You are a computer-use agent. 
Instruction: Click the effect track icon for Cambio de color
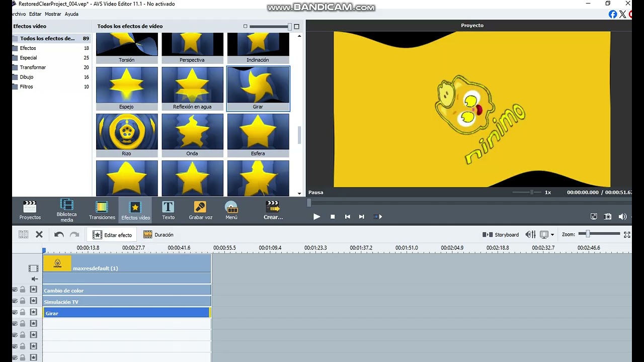pyautogui.click(x=33, y=290)
